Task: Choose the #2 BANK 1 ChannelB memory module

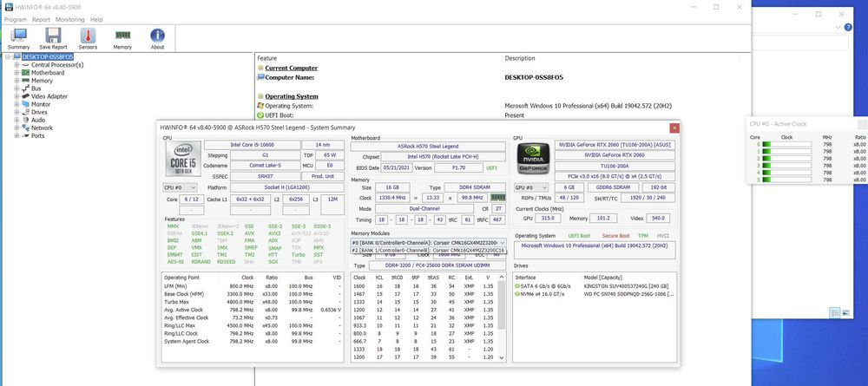Action: (x=429, y=250)
